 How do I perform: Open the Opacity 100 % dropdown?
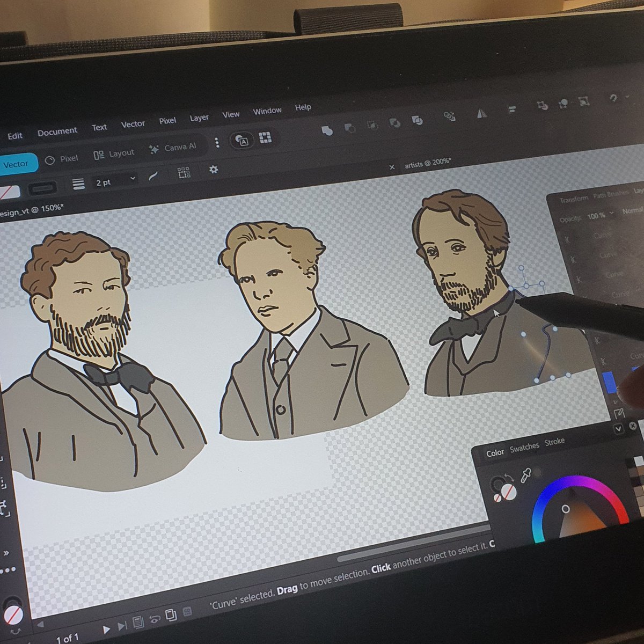click(600, 215)
